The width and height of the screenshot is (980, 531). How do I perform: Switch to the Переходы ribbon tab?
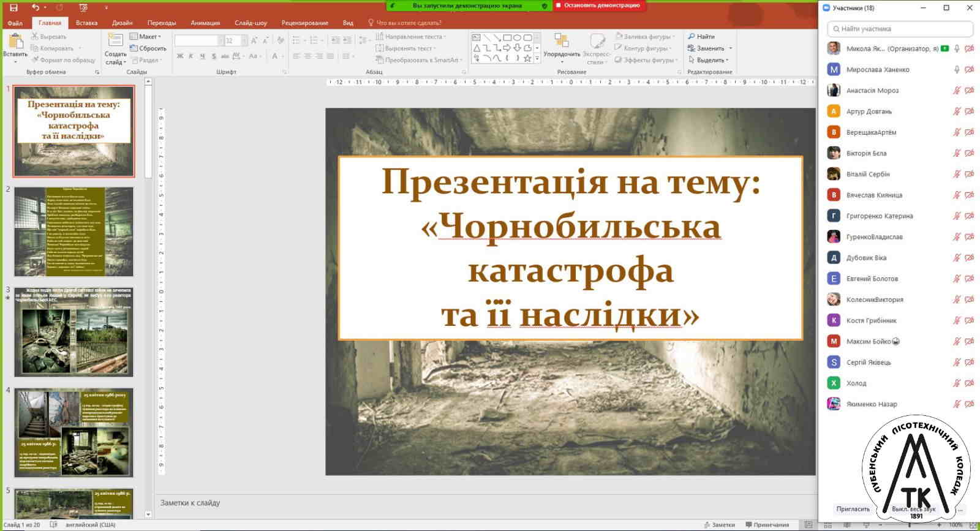click(162, 23)
